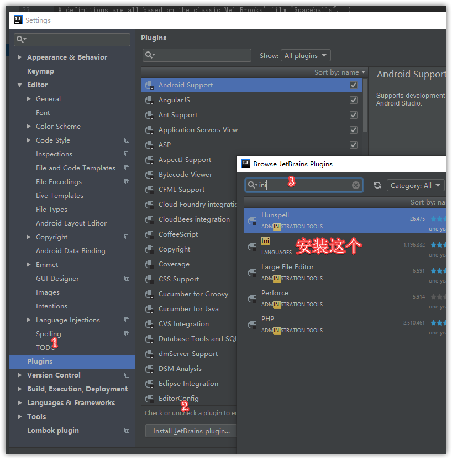The height and width of the screenshot is (476, 452).
Task: Click the IntelliJ logo in Settings title bar
Action: pos(18,20)
